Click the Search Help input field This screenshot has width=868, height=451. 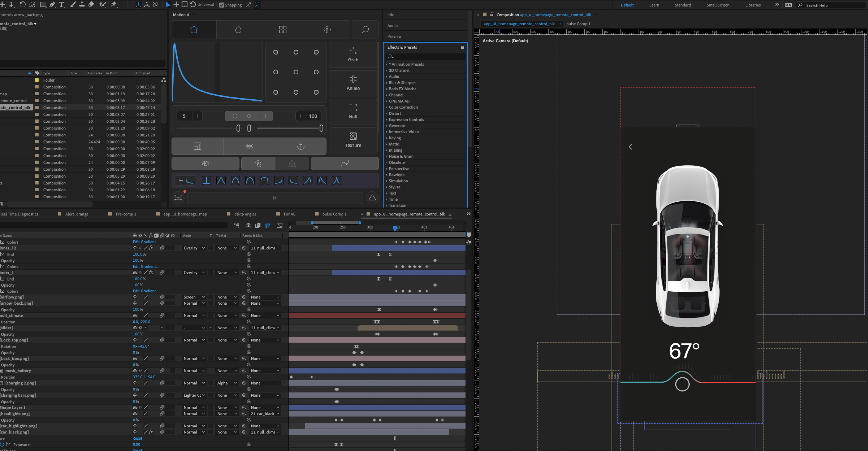(x=832, y=5)
